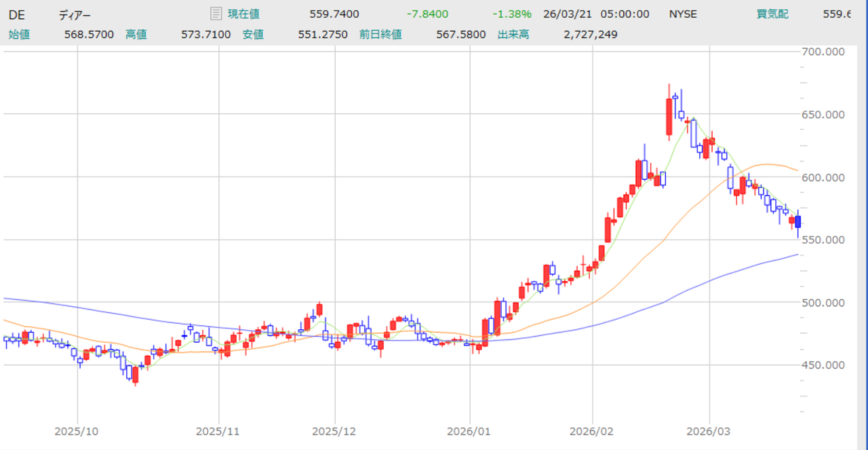868x450 pixels.
Task: Click the 出来高 label
Action: 513,34
